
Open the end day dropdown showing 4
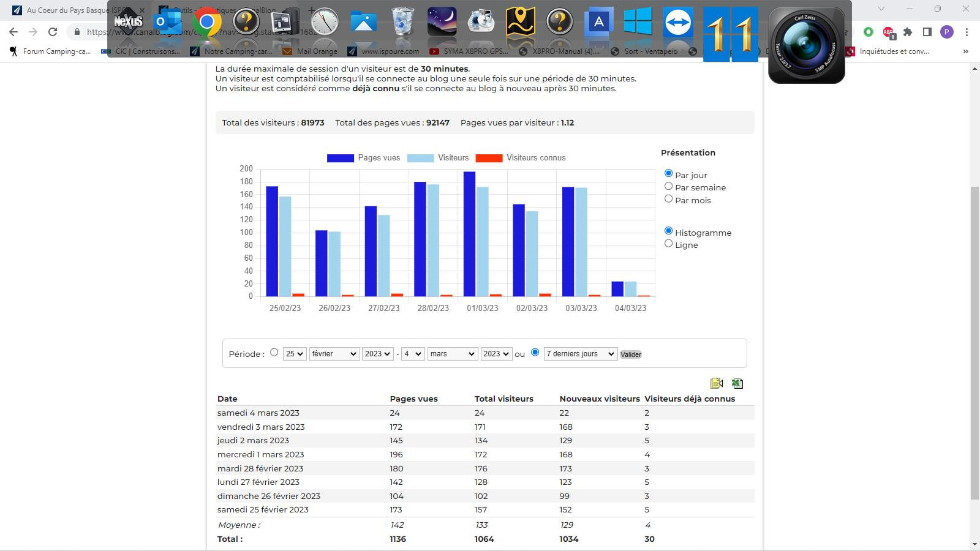(x=413, y=354)
